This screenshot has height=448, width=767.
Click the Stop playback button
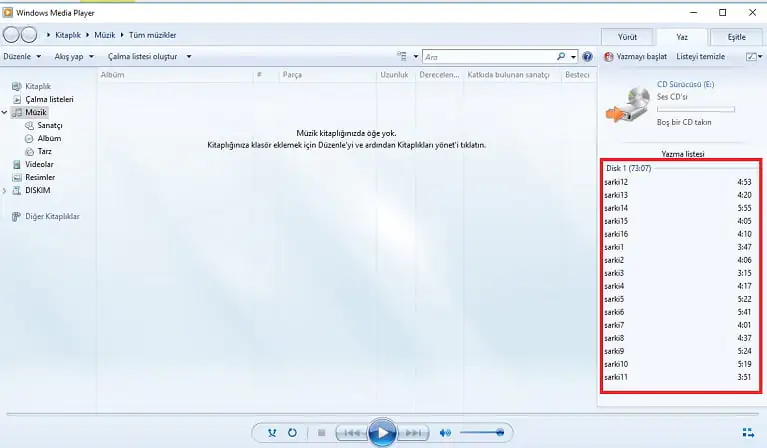tap(321, 433)
